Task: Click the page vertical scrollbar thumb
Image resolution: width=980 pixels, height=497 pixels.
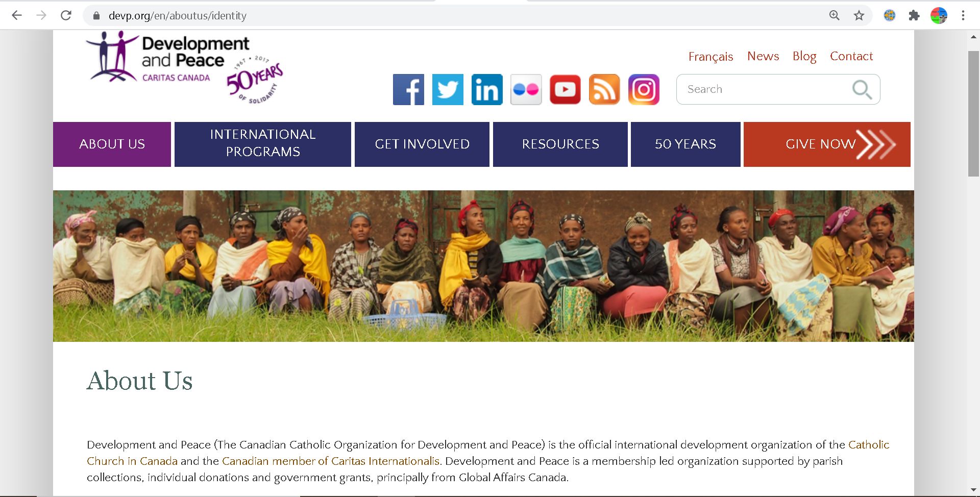Action: click(973, 113)
